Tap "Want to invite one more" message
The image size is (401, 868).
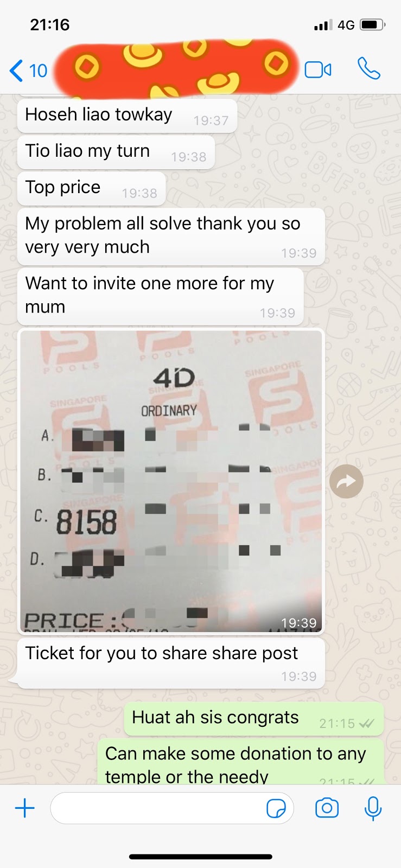pos(160,296)
